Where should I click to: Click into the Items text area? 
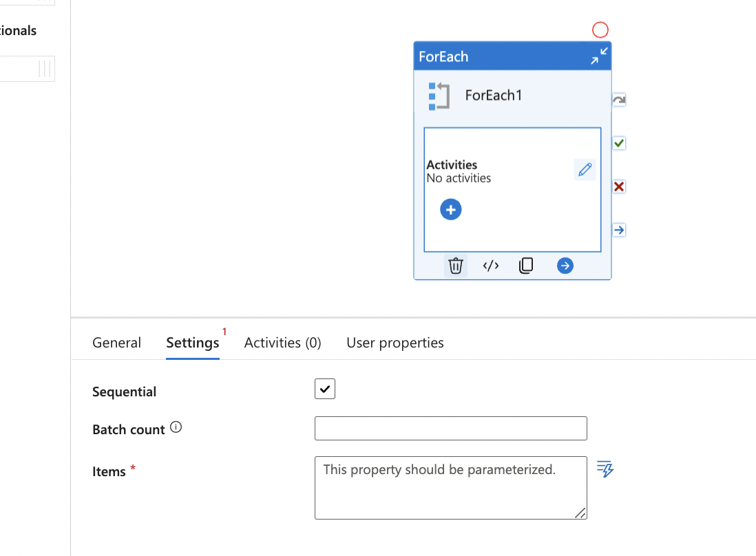coord(451,488)
